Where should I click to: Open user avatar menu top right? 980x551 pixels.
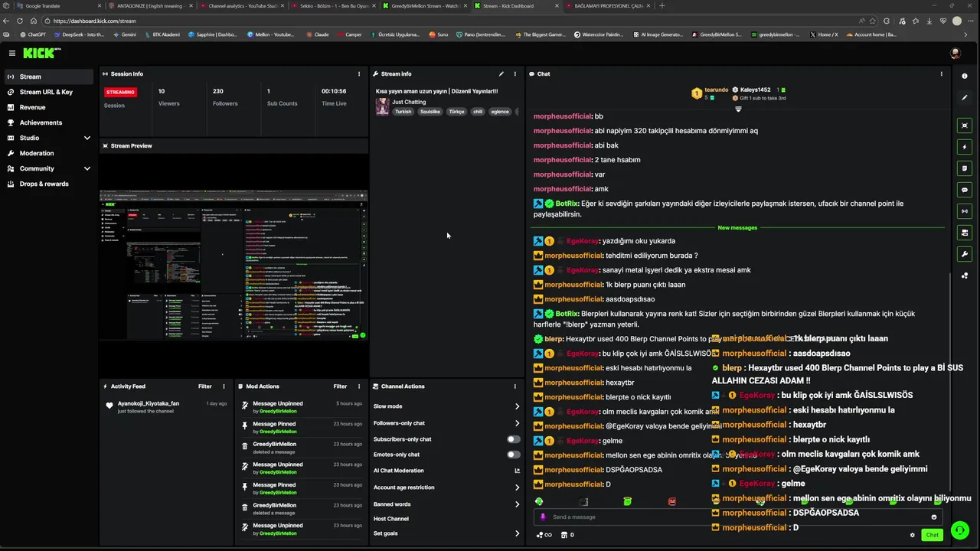tap(955, 54)
